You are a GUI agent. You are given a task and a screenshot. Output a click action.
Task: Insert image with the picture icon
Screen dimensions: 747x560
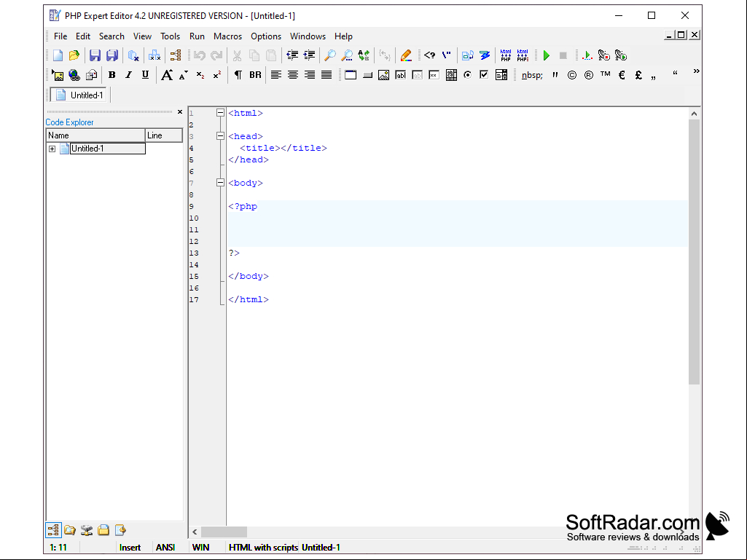58,75
